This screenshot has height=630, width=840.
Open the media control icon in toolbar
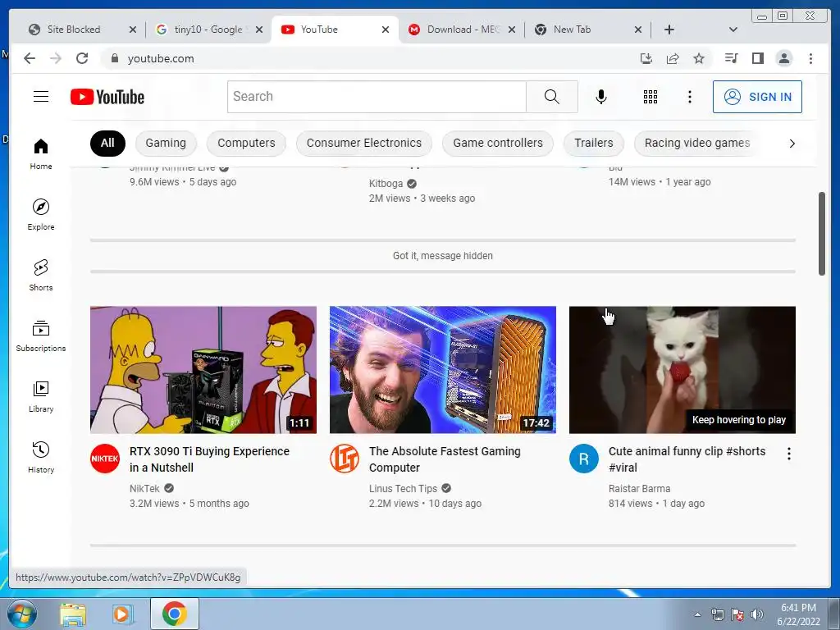point(731,58)
